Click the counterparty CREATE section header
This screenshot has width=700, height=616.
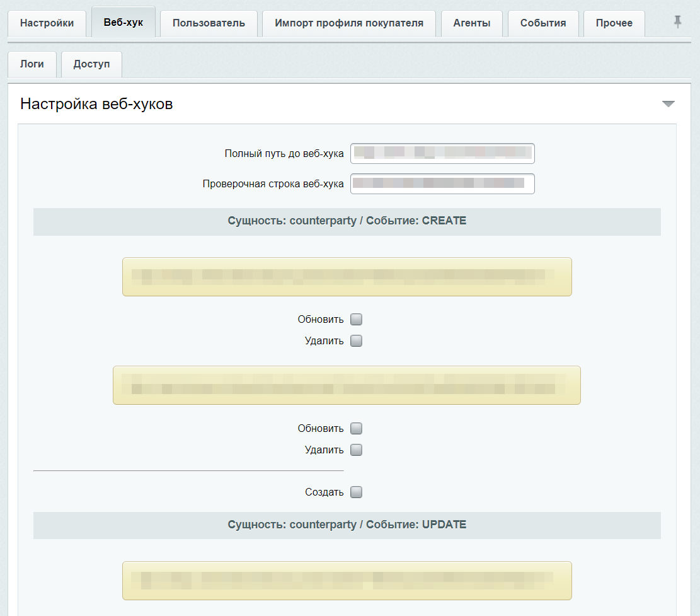(347, 221)
